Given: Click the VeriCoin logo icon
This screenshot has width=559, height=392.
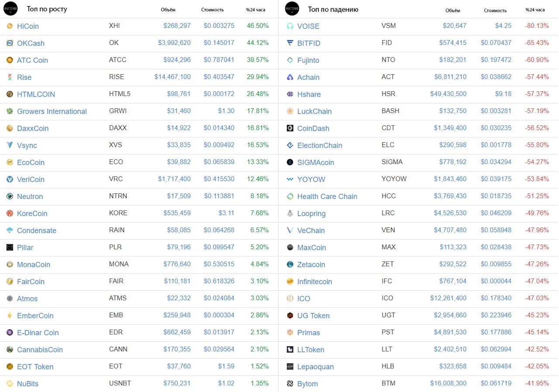Looking at the screenshot, I should click(x=10, y=179).
